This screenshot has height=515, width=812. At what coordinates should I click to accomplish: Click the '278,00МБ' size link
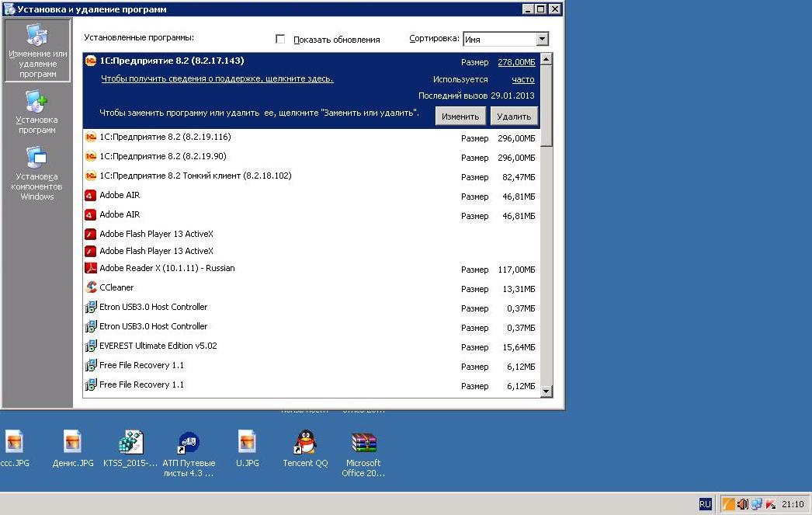click(516, 62)
